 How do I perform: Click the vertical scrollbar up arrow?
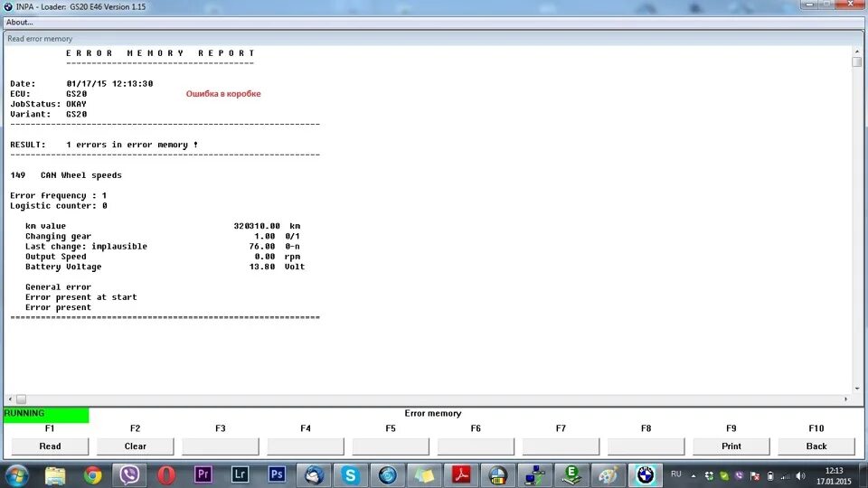pyautogui.click(x=857, y=51)
